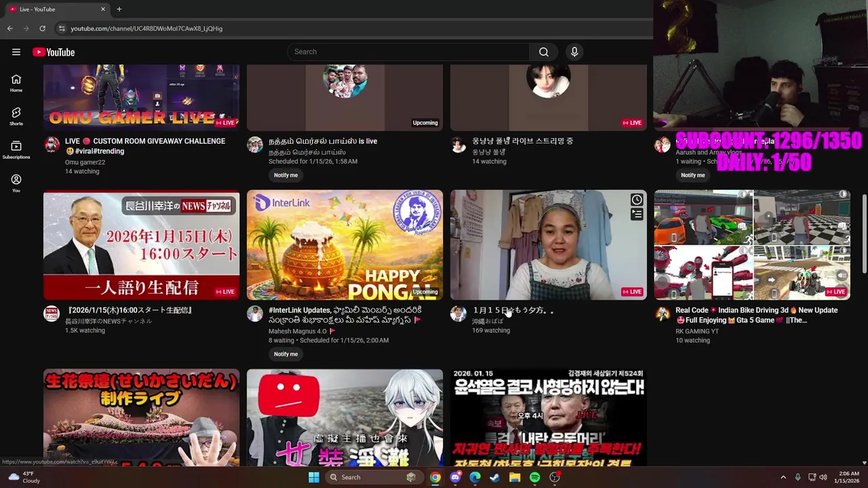868x488 pixels.
Task: Visit Mahesh Magnus 4.0 channel
Action: click(297, 331)
